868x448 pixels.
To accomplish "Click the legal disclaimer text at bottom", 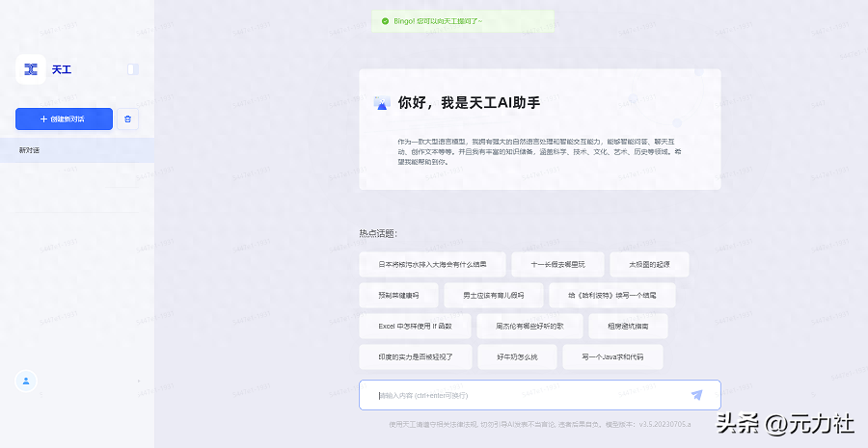I will [540, 425].
